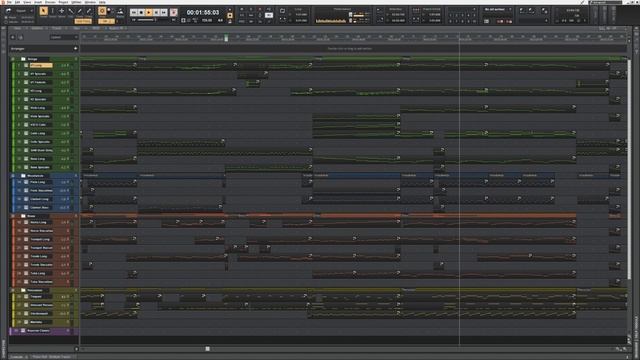640x360 pixels.
Task: Open the View menu
Action: point(27,2)
